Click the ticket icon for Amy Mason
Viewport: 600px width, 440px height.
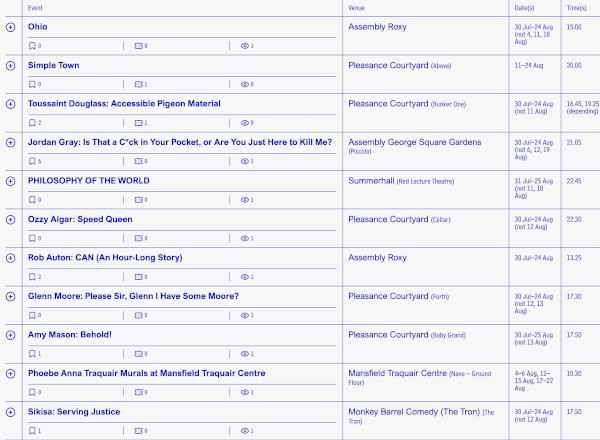point(139,354)
